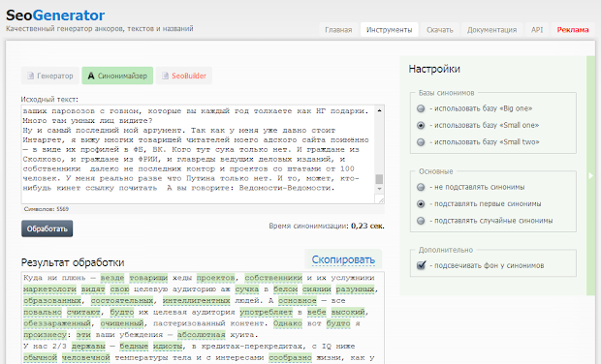Open the Главная navigation tab
Viewport: 601px width, 364px height.
coord(338,30)
